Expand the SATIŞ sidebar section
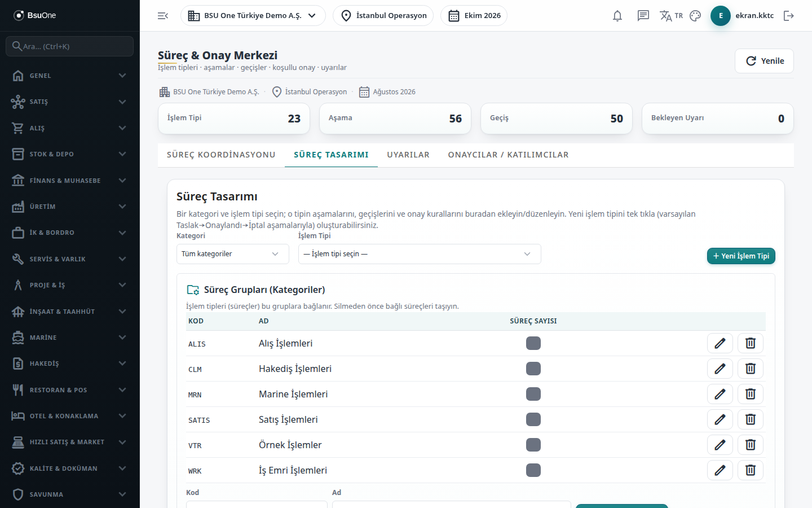 [70, 102]
